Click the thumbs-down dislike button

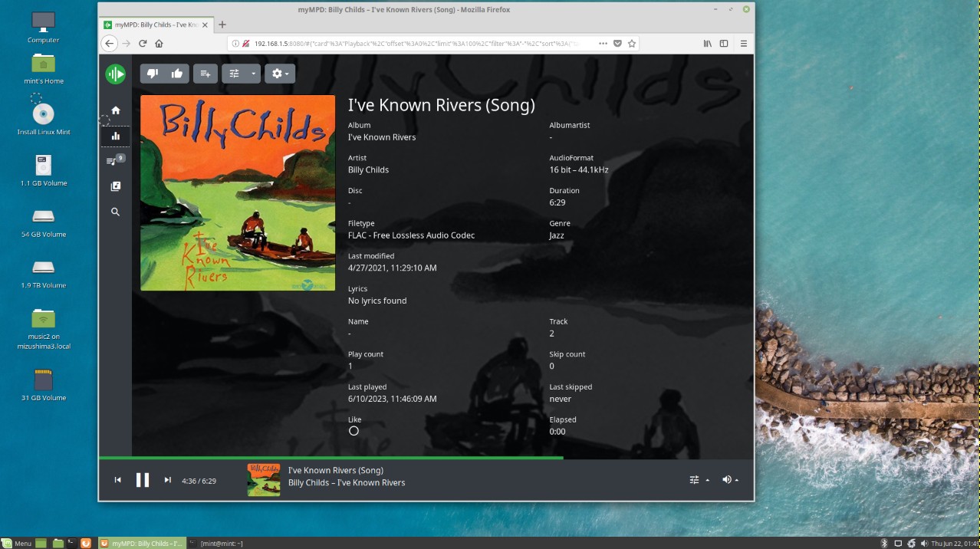coord(152,74)
